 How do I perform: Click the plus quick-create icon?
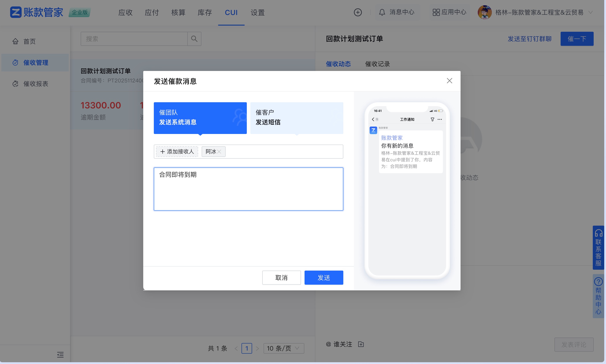pyautogui.click(x=358, y=12)
